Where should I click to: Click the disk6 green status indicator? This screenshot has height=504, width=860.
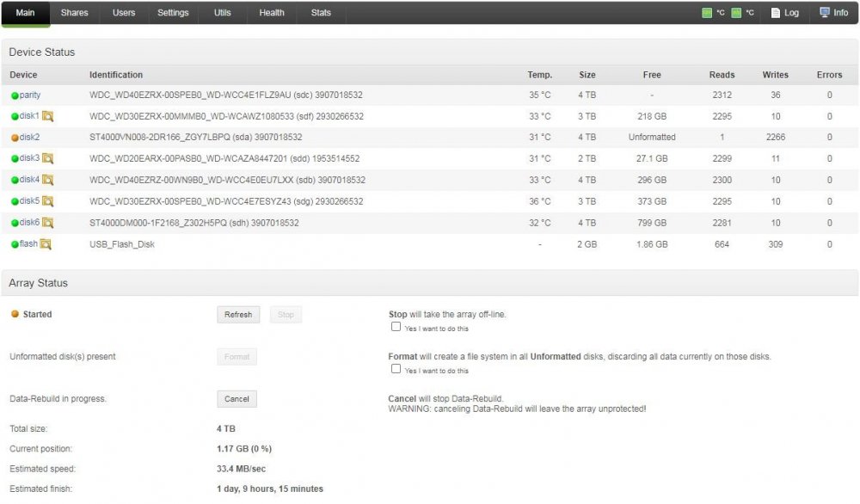pos(15,224)
